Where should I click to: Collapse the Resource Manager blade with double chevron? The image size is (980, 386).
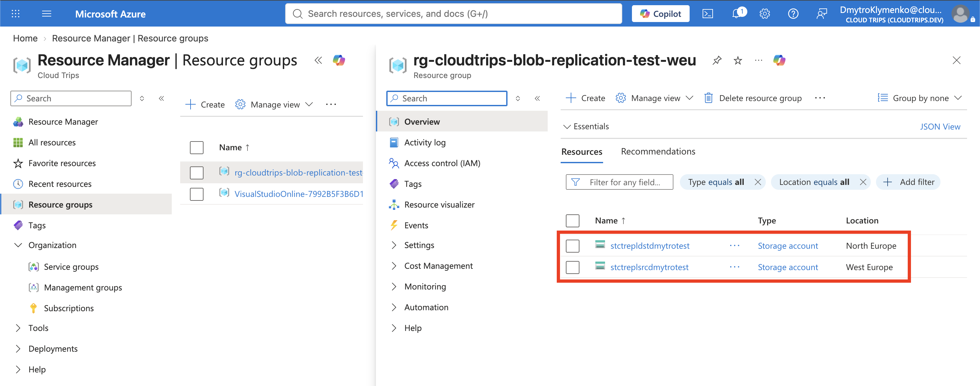point(318,60)
